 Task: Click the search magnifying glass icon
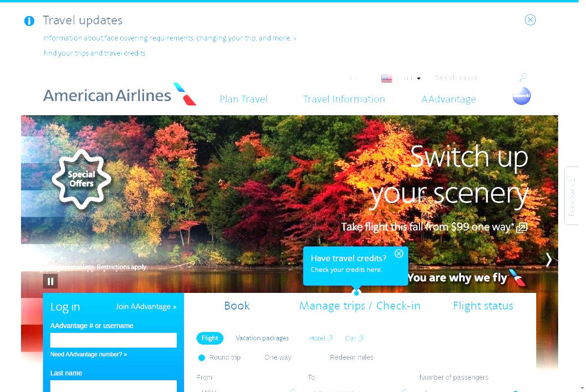point(523,77)
